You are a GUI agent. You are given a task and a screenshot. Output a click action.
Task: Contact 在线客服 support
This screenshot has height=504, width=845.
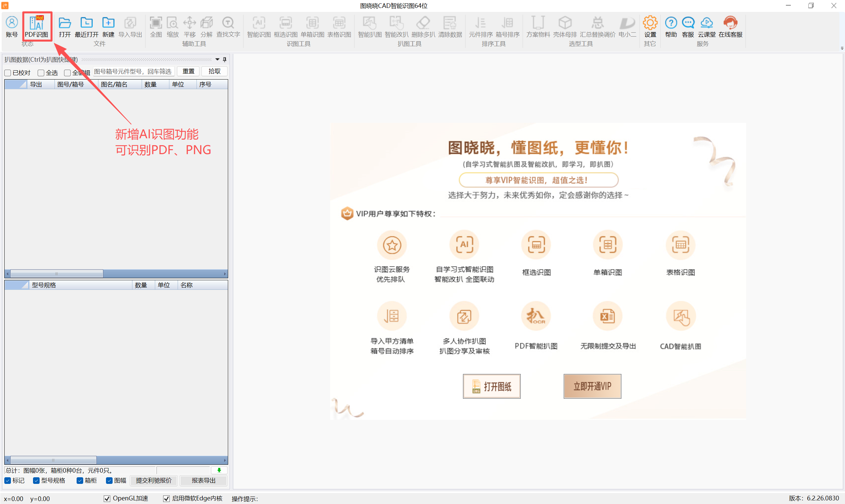[x=730, y=26]
